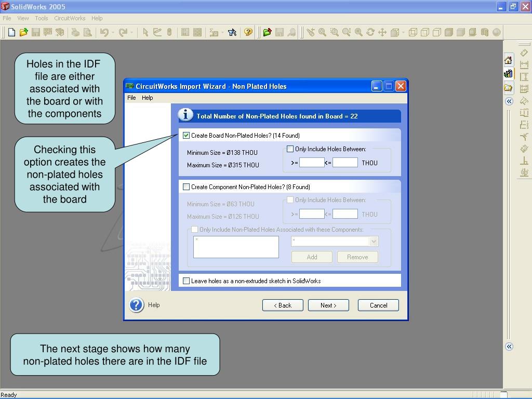Click the Add button for components
Image resolution: width=532 pixels, height=399 pixels.
[x=312, y=257]
